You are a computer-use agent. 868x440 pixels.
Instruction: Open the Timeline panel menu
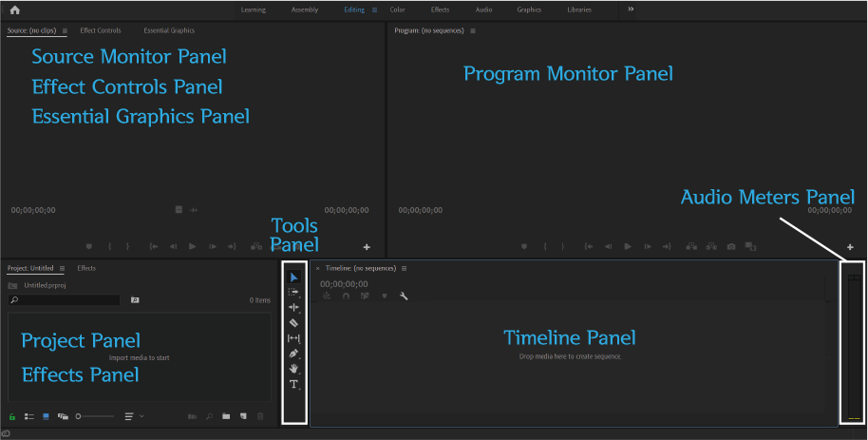[405, 268]
